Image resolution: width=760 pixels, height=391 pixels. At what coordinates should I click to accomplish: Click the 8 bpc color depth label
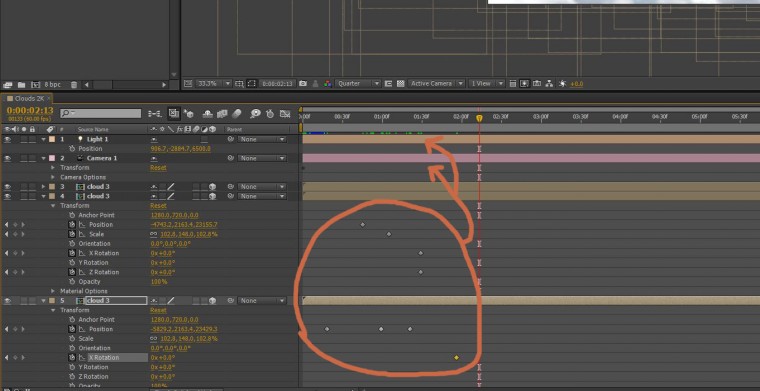(52, 85)
